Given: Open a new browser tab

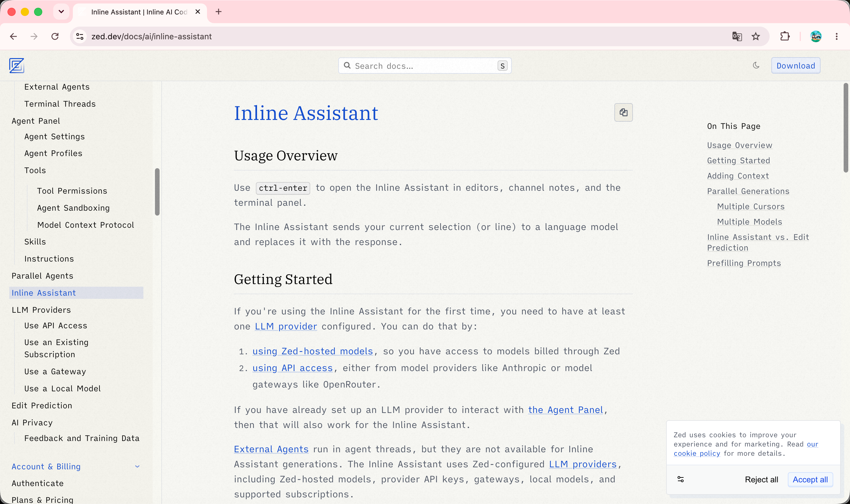Looking at the screenshot, I should 219,12.
